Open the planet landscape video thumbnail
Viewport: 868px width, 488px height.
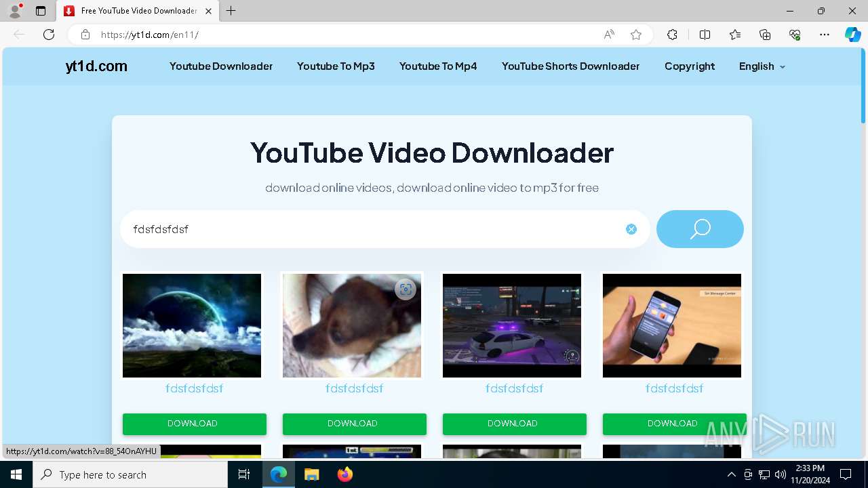pyautogui.click(x=192, y=325)
